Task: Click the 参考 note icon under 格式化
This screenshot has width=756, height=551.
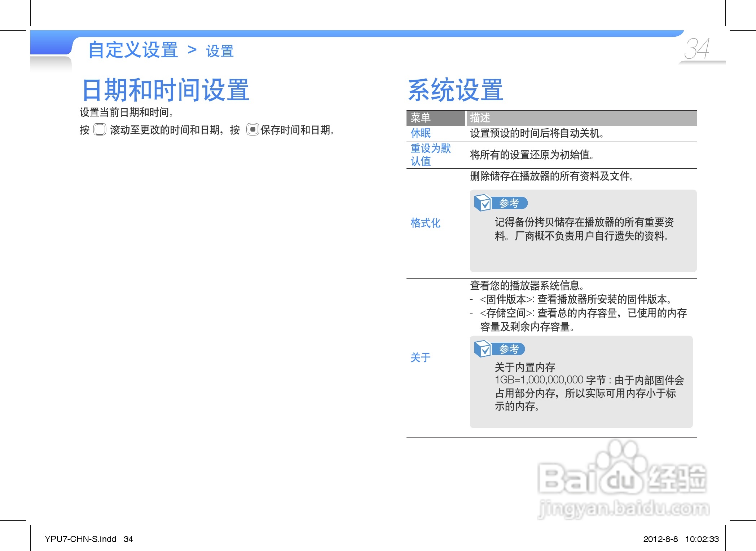Action: (483, 203)
